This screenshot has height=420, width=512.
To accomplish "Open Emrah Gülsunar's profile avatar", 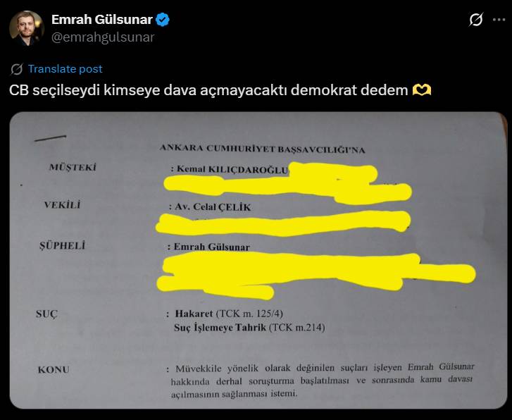I will [27, 28].
